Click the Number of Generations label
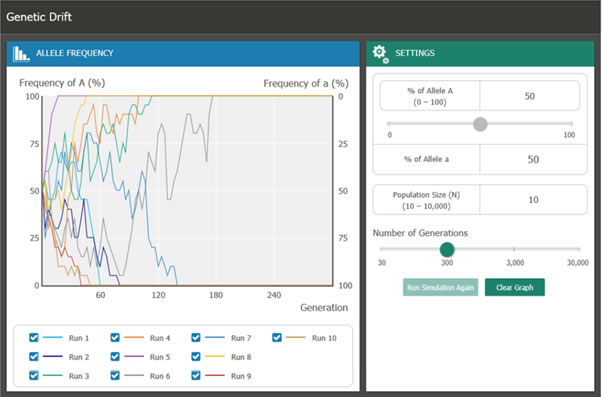This screenshot has width=602, height=397. (x=420, y=233)
